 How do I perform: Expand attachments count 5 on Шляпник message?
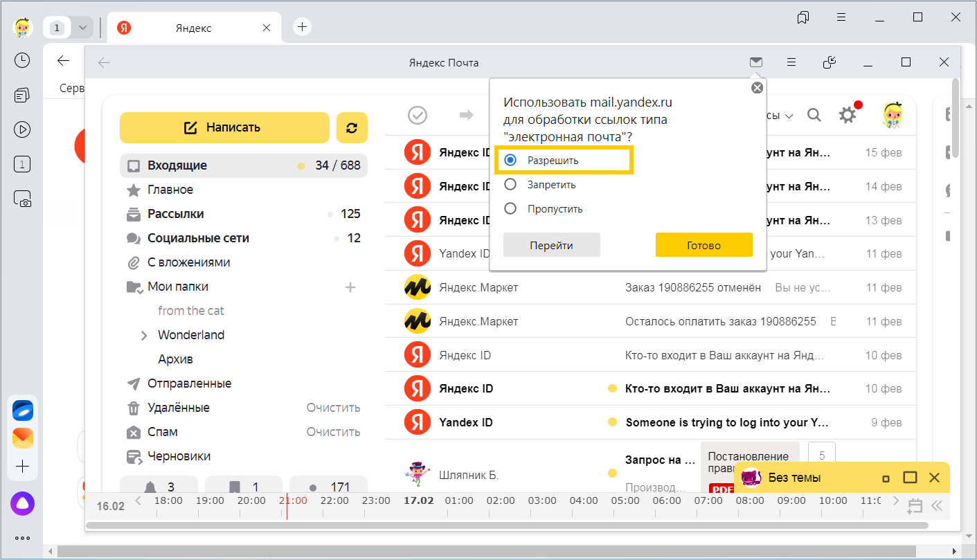click(822, 455)
